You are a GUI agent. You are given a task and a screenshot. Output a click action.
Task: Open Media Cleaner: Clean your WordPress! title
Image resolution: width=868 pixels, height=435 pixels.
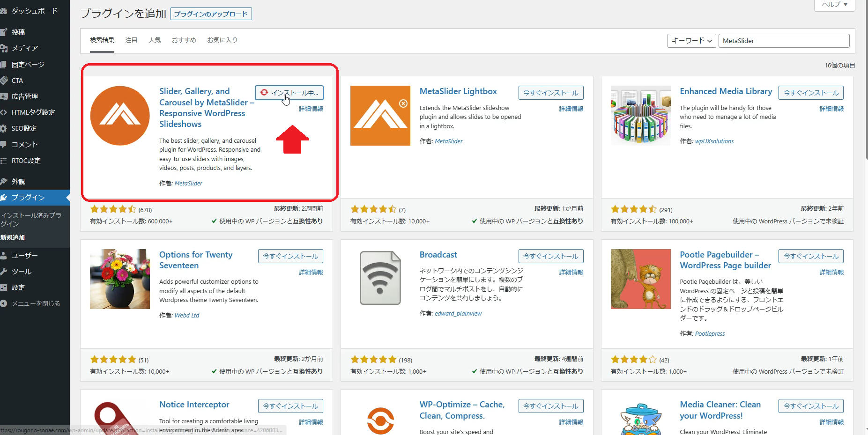720,410
